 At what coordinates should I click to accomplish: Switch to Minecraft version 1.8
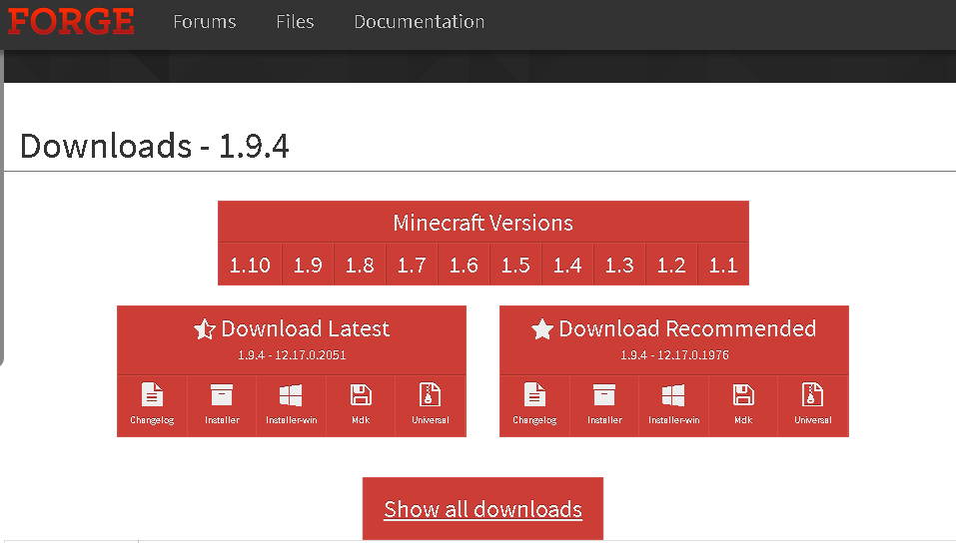click(360, 266)
